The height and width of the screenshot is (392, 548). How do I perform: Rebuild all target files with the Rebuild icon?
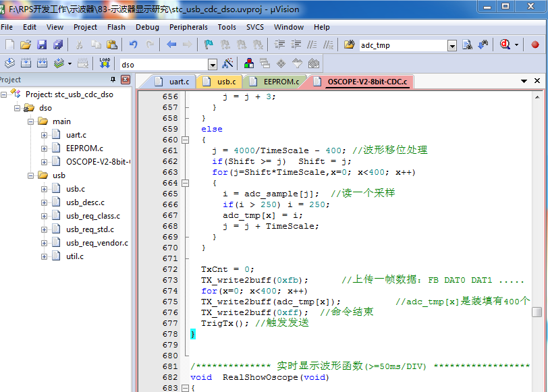(42, 63)
